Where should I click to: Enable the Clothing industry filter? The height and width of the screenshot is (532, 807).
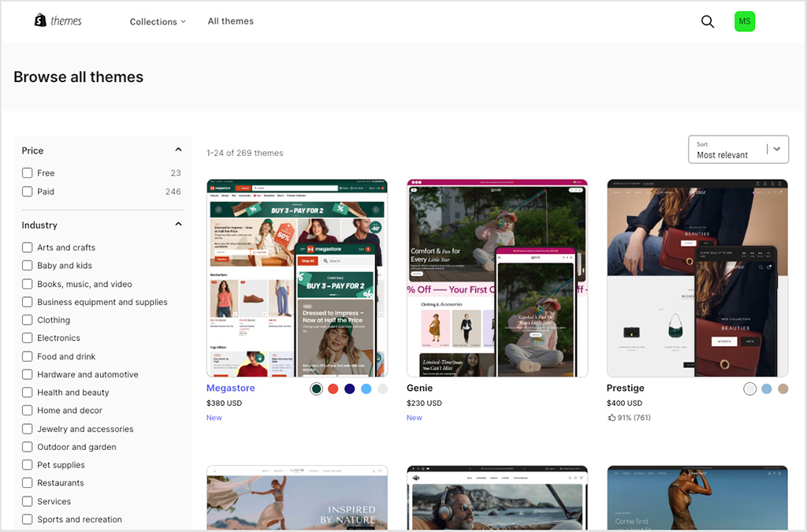coord(28,320)
